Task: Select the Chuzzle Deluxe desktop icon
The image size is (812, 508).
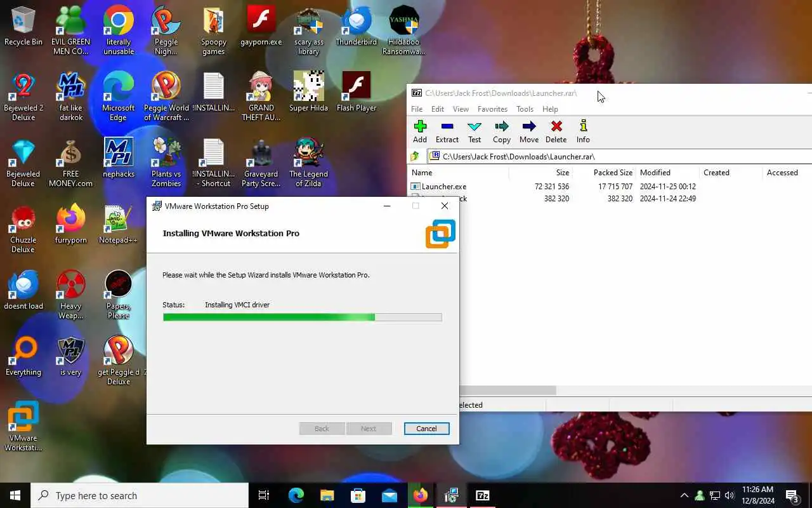Action: coord(23,229)
